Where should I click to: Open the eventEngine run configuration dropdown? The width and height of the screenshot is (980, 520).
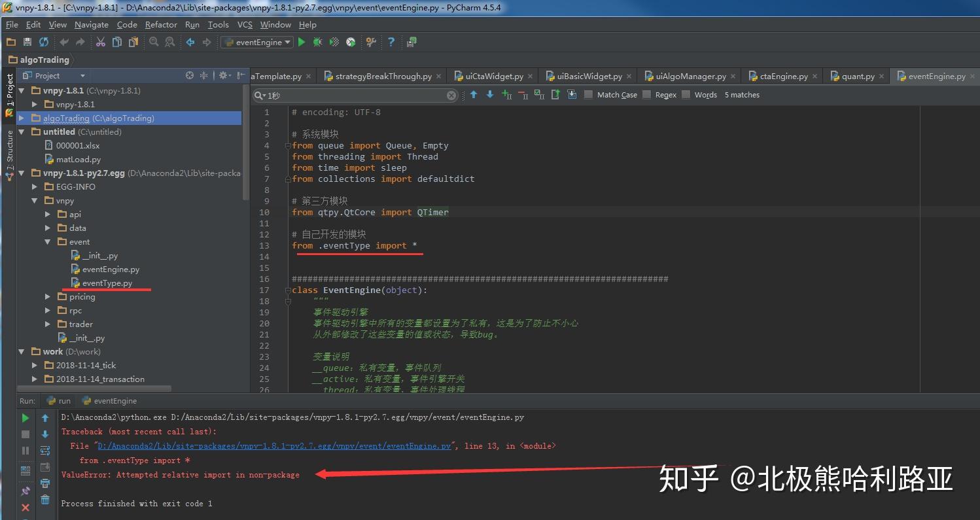coord(257,42)
